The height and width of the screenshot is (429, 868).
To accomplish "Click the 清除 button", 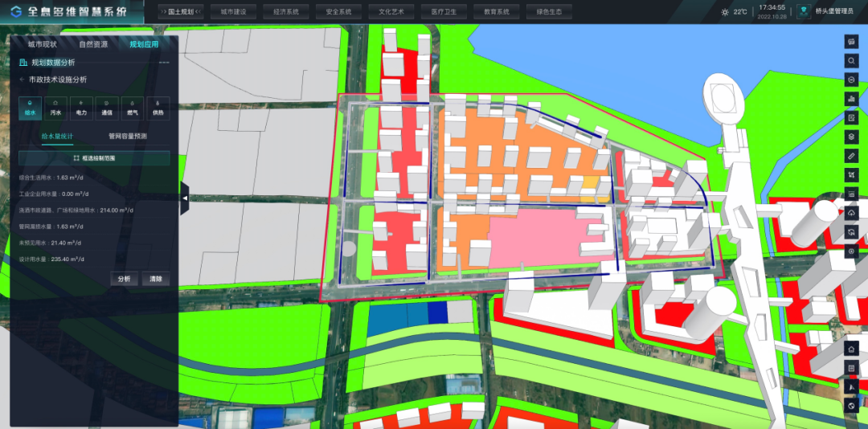I will 156,279.
